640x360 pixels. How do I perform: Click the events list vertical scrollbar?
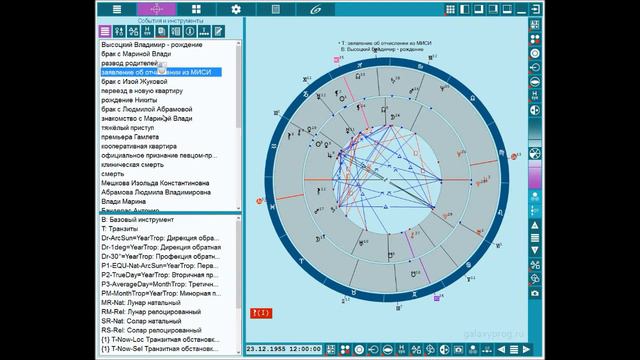(238, 125)
